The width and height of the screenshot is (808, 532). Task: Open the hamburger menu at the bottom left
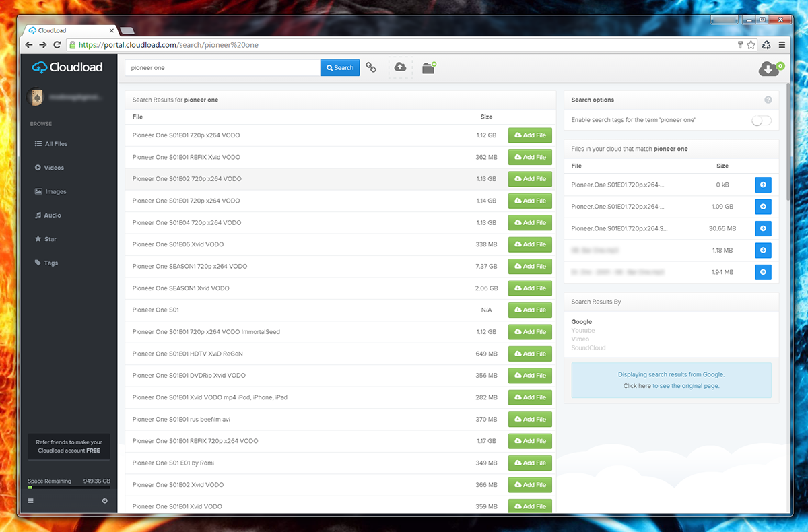(x=30, y=500)
